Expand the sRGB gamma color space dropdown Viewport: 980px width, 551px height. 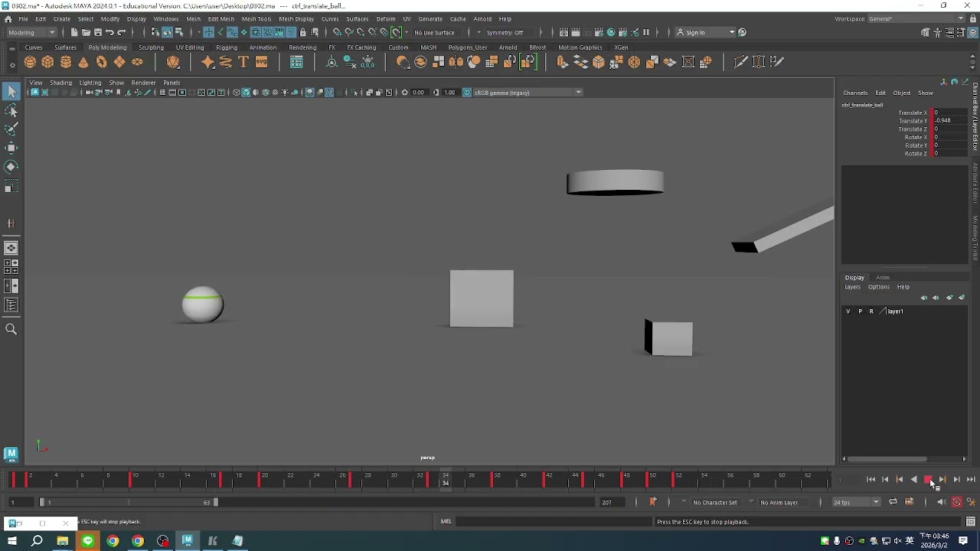(x=528, y=93)
